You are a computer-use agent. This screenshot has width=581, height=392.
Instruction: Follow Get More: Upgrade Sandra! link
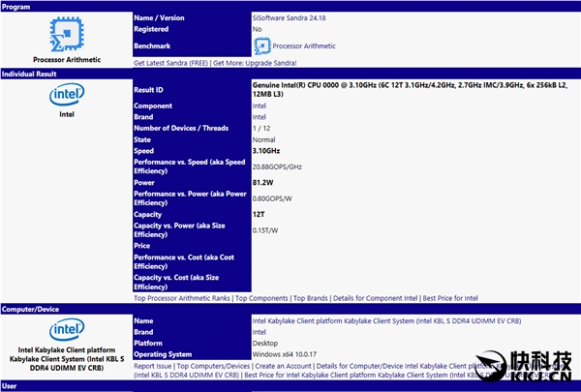[255, 63]
